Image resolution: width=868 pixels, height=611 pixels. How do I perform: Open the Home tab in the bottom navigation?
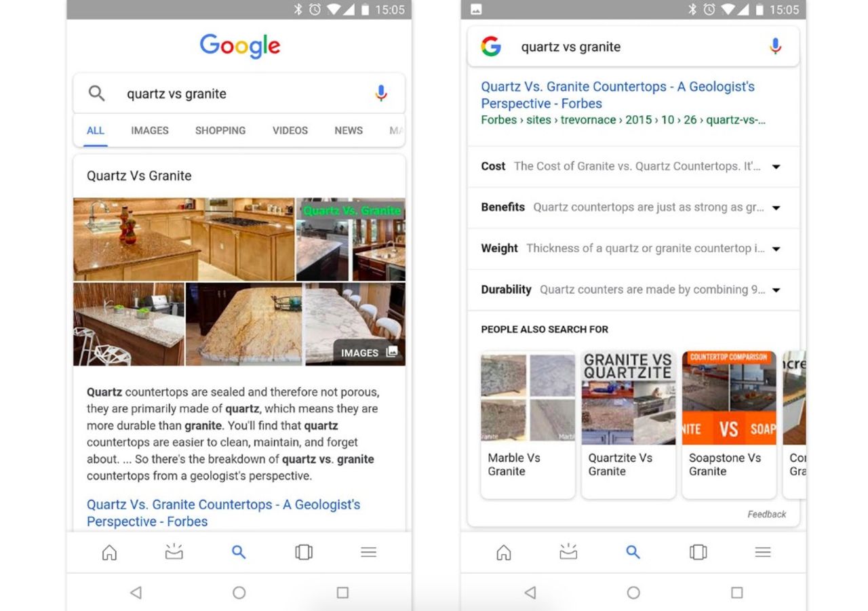108,552
